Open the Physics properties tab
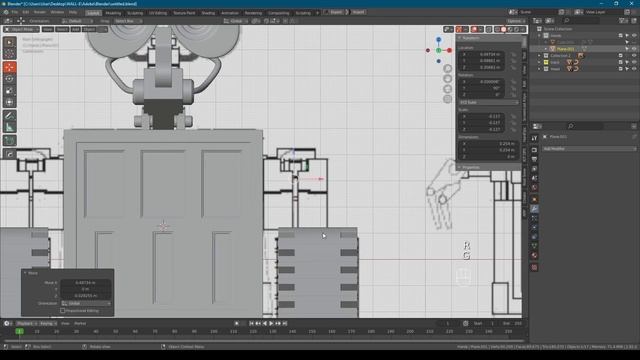640x360 pixels. (534, 228)
